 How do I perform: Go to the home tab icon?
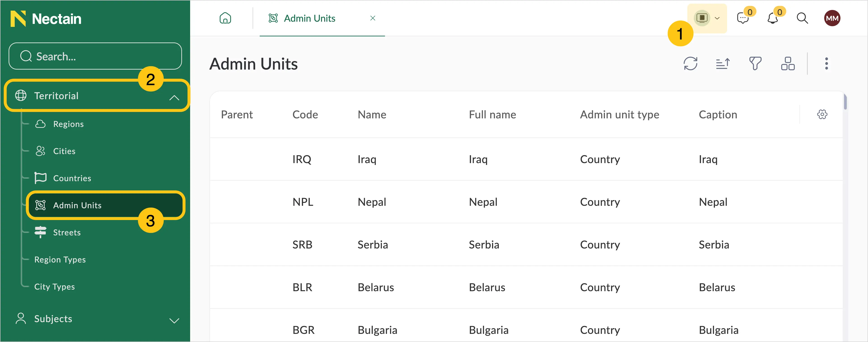225,18
